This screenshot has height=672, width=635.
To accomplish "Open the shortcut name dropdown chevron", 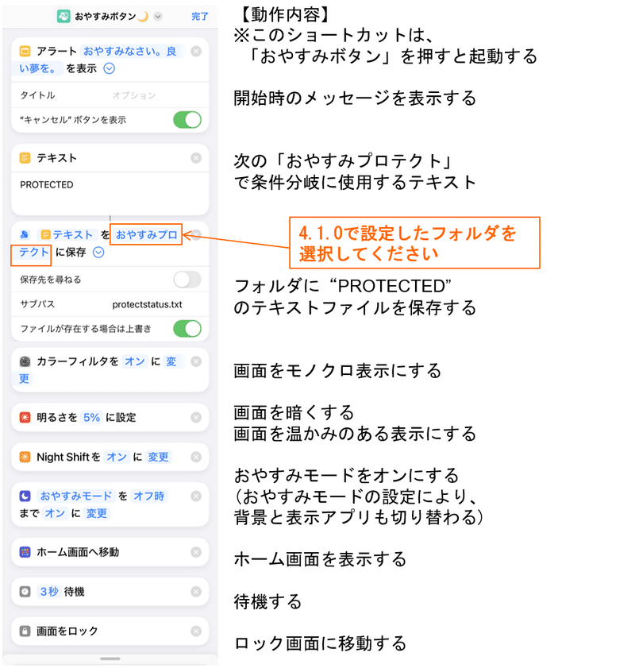I will click(158, 17).
